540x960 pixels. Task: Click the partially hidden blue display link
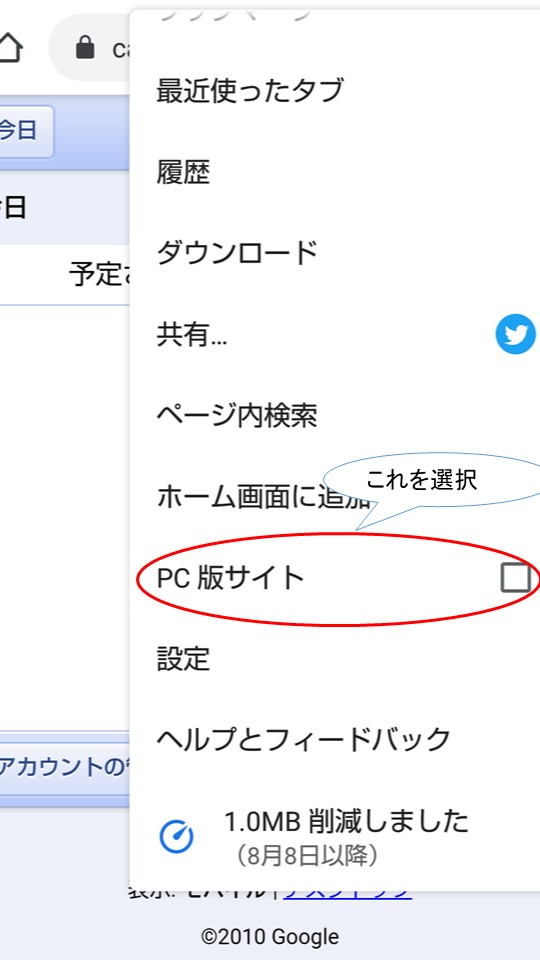pos(347,891)
